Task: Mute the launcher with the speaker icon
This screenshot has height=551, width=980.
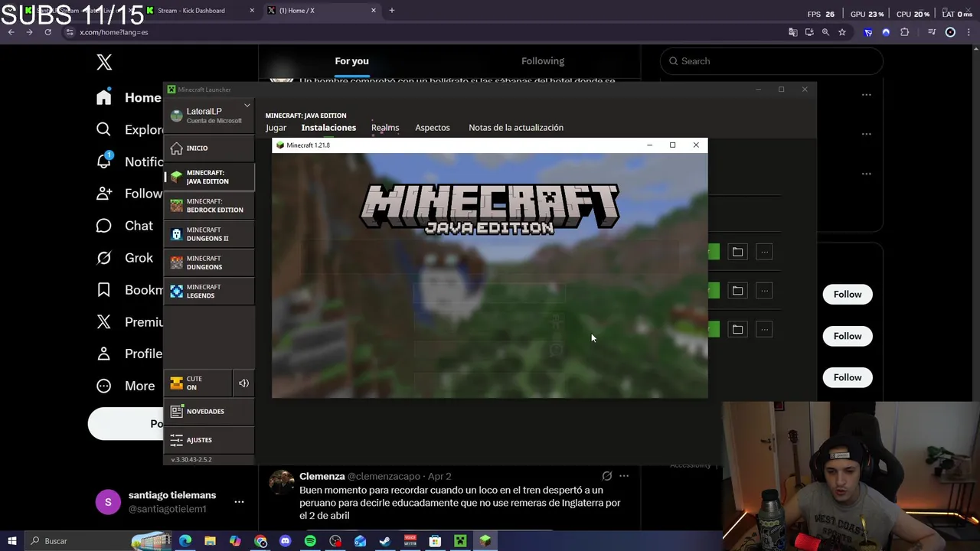Action: [243, 383]
